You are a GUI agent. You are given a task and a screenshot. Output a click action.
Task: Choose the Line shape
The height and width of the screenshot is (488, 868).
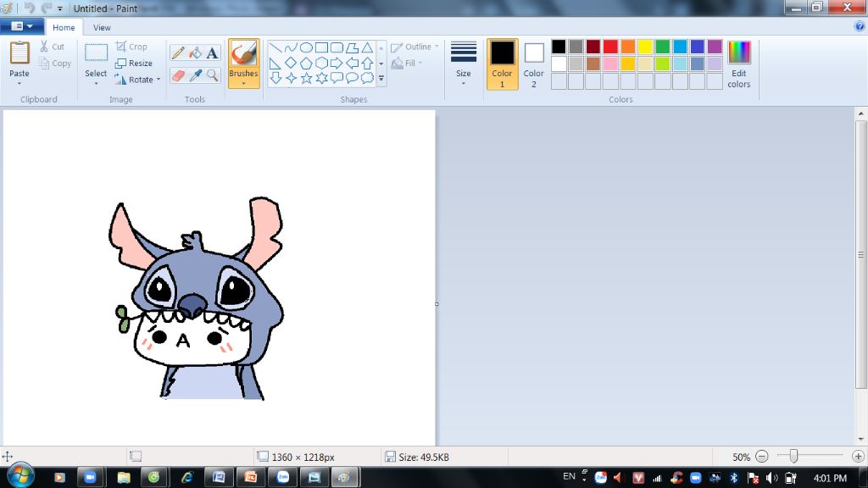275,48
